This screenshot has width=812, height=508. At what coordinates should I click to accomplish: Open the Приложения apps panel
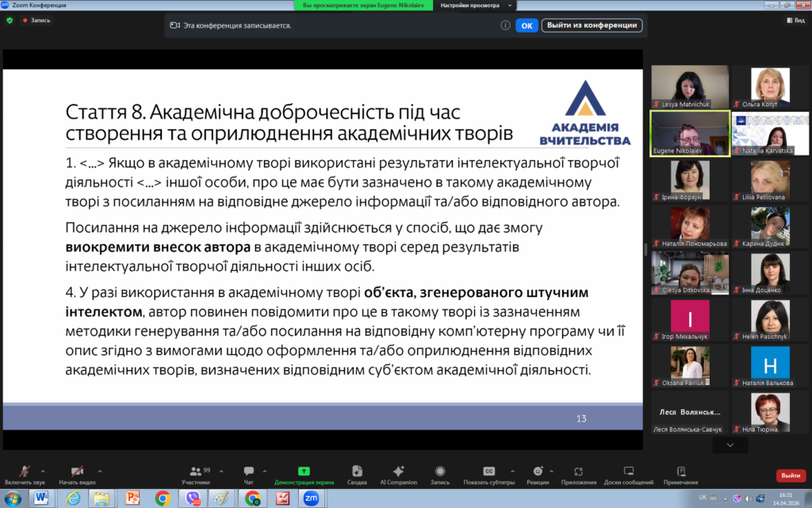coord(578,471)
